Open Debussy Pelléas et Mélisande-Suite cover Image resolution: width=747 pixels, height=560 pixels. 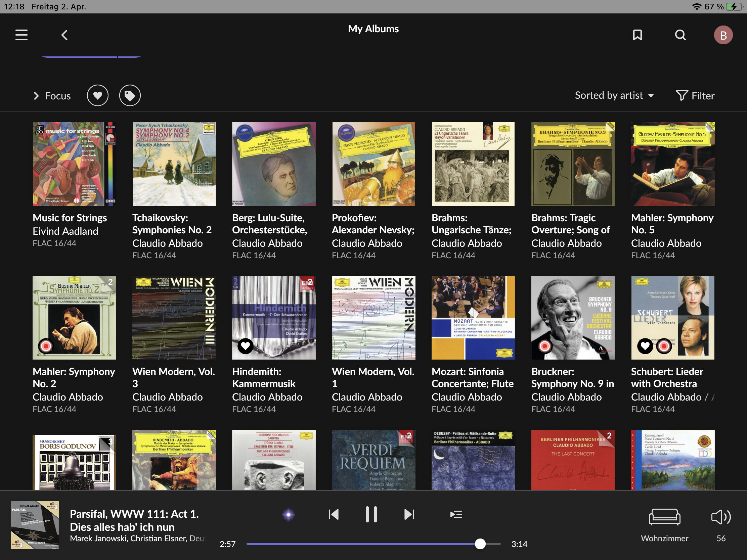pos(473,460)
